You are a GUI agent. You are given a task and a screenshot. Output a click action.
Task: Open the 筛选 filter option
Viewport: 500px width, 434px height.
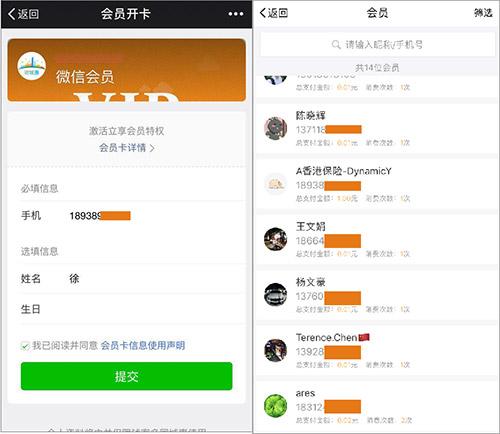pyautogui.click(x=483, y=13)
